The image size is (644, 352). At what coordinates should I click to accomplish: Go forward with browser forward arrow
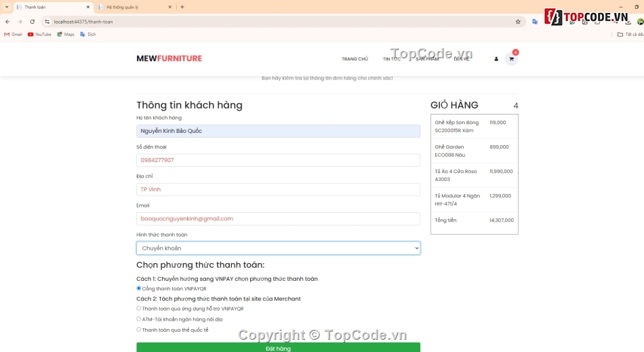20,22
